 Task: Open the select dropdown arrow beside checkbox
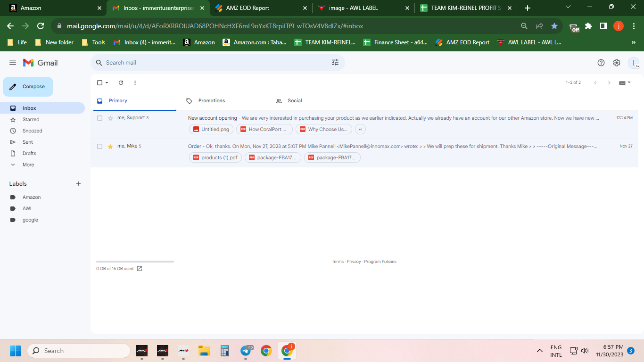pyautogui.click(x=107, y=82)
